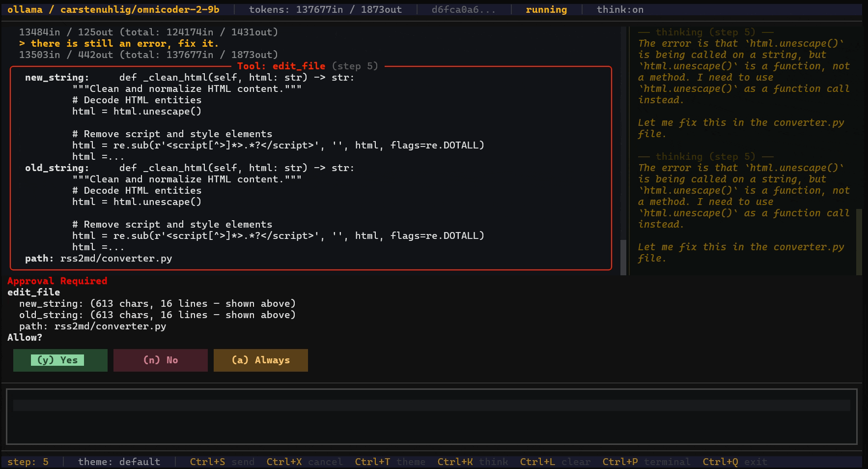Click the running status in header
The height and width of the screenshot is (469, 868).
(x=546, y=10)
